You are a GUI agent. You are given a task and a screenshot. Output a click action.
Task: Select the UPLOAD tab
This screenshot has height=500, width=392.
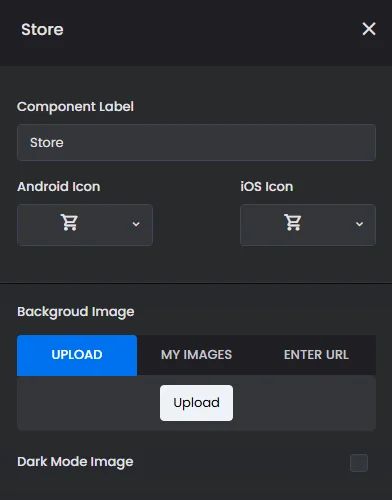coord(77,355)
